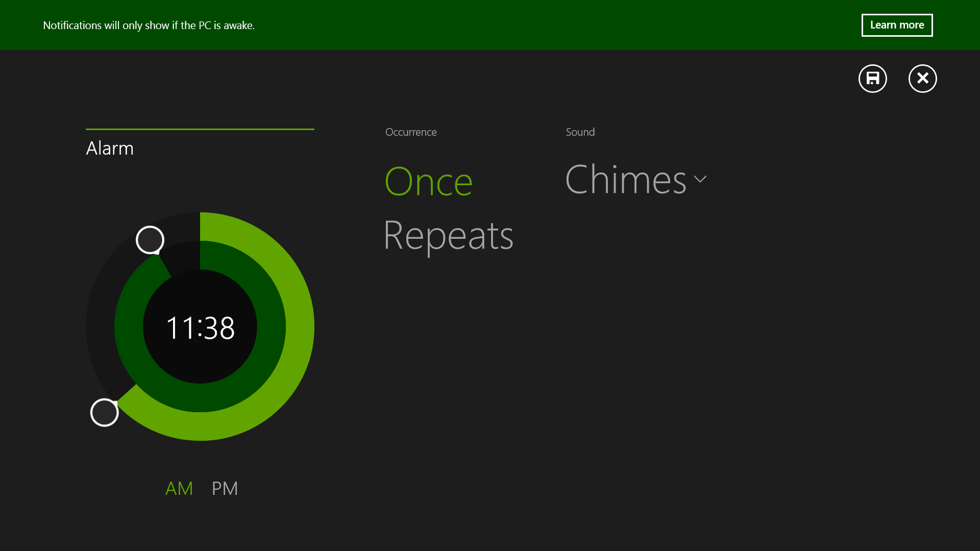
Task: Select the Once occurrence option
Action: (428, 182)
